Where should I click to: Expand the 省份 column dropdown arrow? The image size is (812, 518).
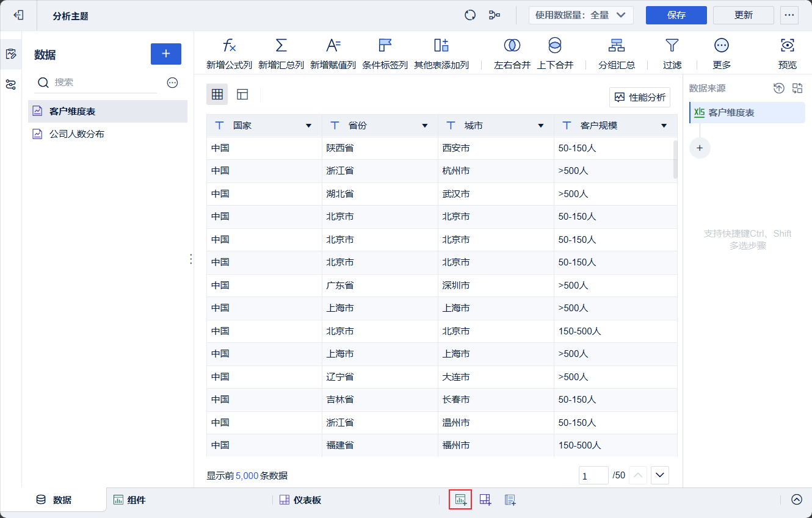(x=425, y=126)
